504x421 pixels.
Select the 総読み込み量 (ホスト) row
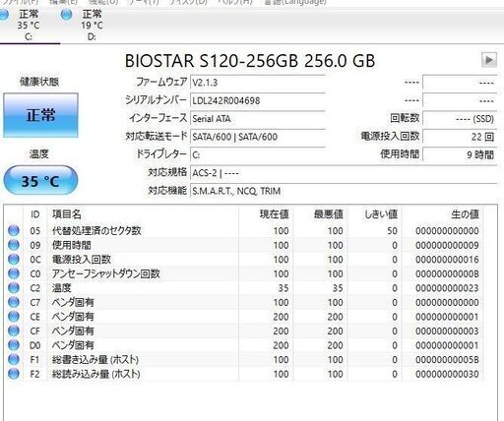244,374
